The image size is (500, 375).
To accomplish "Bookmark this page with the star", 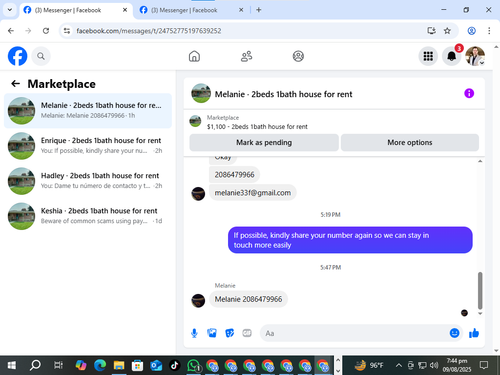I will coord(447,31).
